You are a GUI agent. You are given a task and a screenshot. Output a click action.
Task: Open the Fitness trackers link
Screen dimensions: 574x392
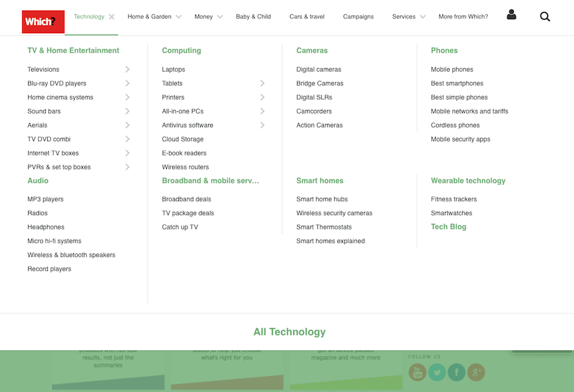pyautogui.click(x=453, y=199)
